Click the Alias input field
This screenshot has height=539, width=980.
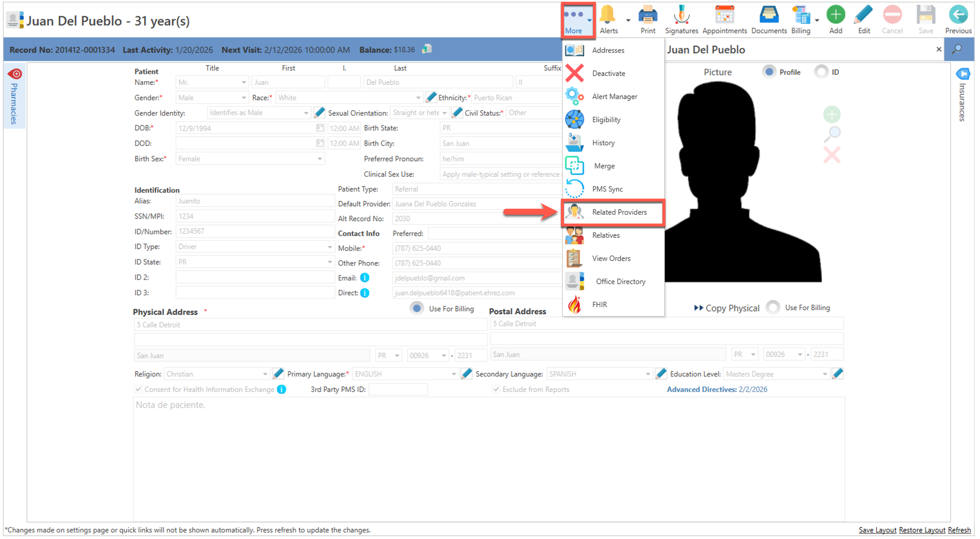point(255,201)
